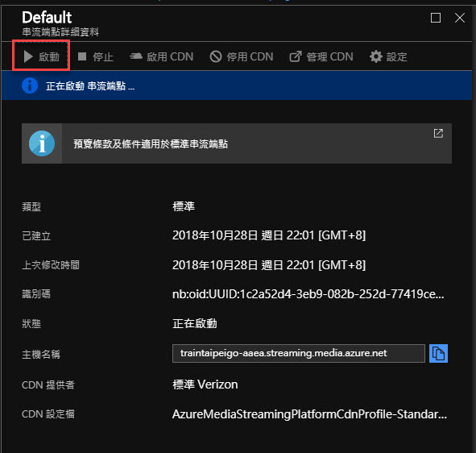Open 管理 CDN from the toolbar
This screenshot has height=453, width=476.
coord(321,56)
